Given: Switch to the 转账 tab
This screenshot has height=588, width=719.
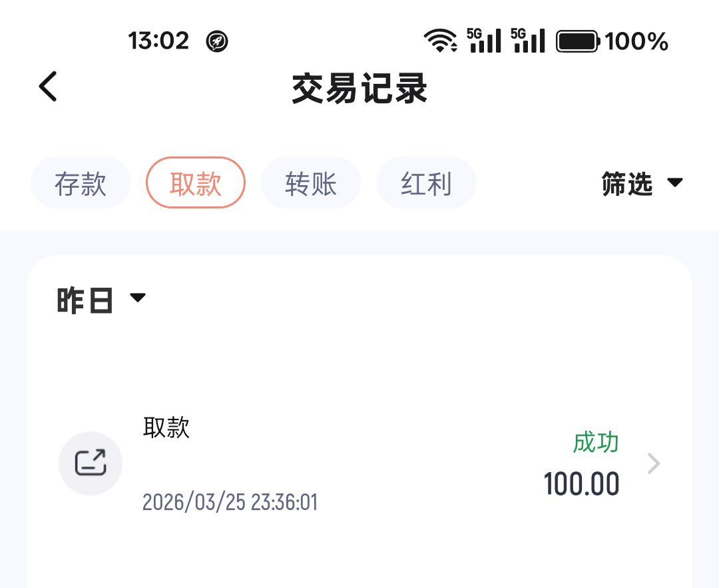Looking at the screenshot, I should point(311,183).
